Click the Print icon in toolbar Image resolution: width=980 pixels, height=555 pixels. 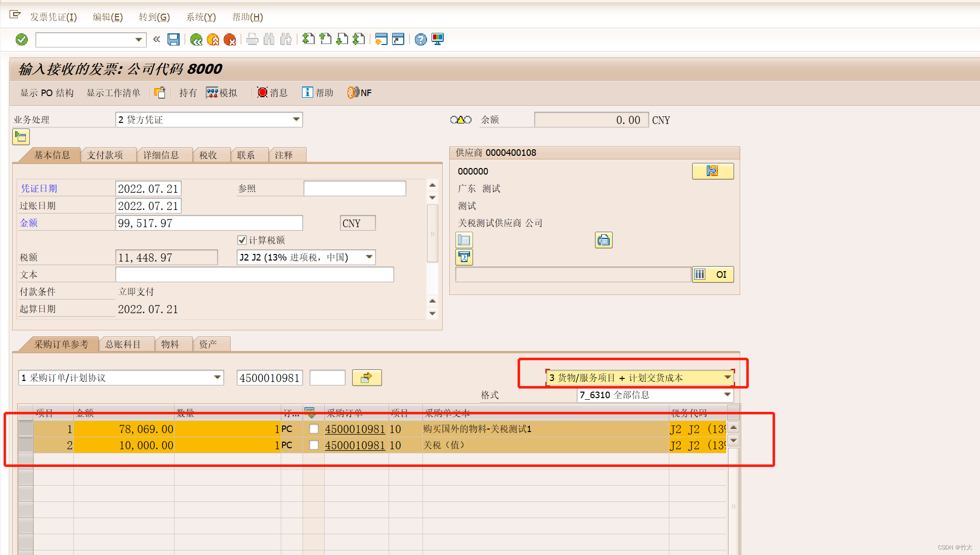coord(252,39)
